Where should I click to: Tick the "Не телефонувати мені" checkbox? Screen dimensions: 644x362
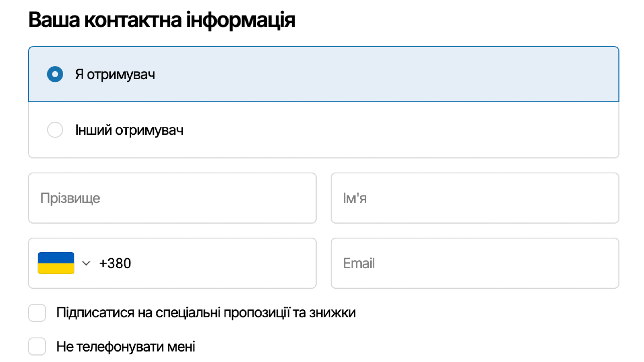pos(37,346)
